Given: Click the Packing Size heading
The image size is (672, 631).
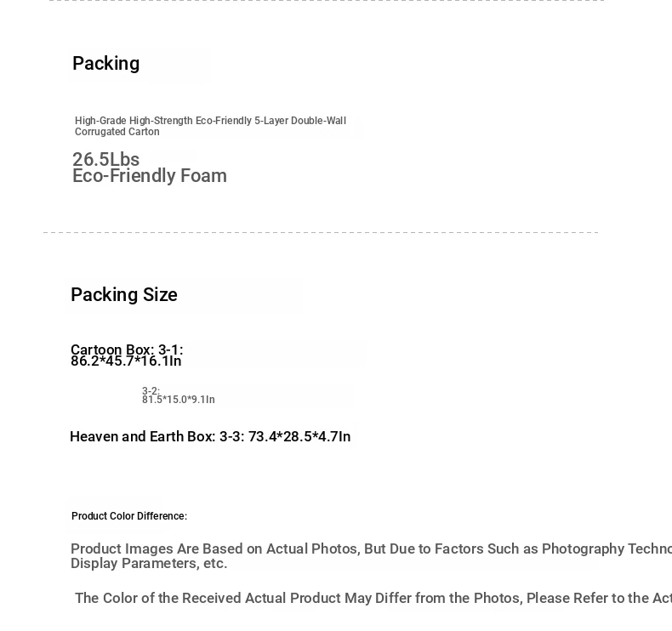Looking at the screenshot, I should 124,295.
